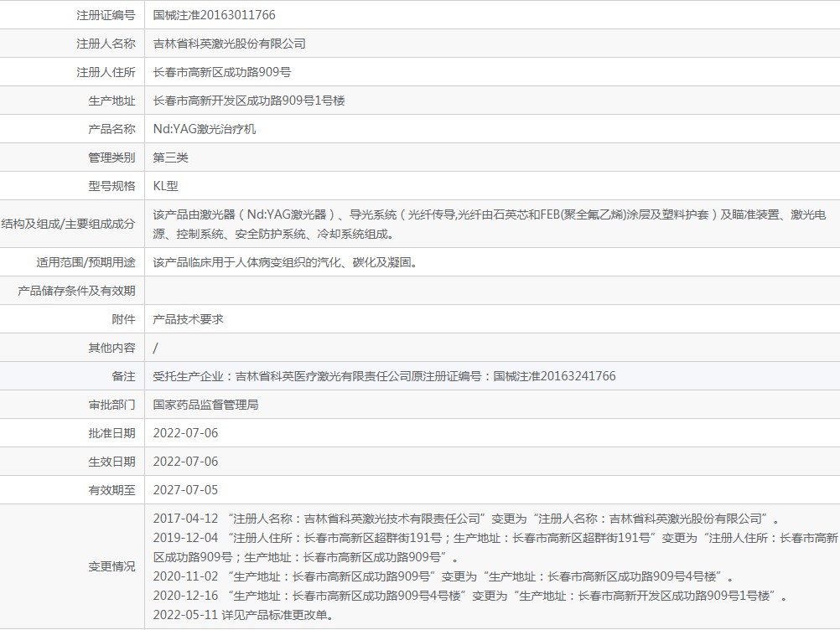
Task: Click the 型号规格 label
Action: point(112,186)
